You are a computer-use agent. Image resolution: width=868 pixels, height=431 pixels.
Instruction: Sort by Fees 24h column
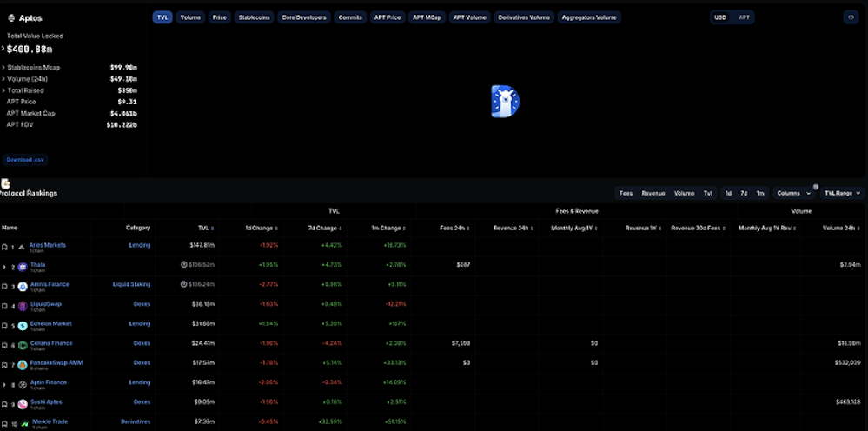click(455, 228)
